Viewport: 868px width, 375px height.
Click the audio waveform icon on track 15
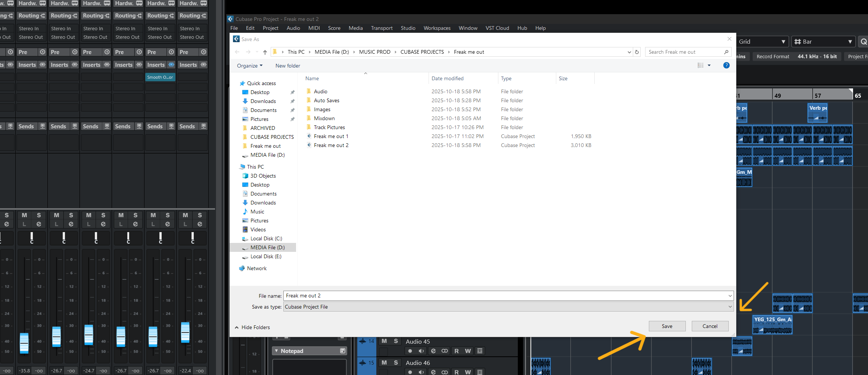362,362
